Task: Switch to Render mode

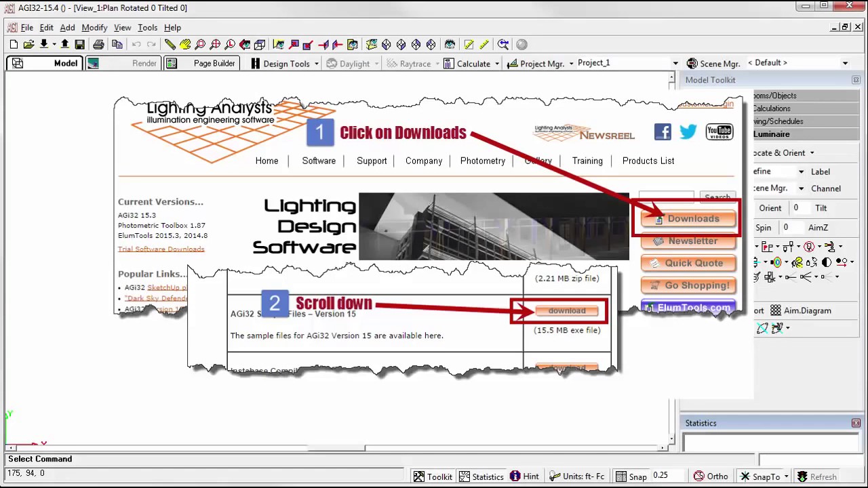Action: click(123, 63)
